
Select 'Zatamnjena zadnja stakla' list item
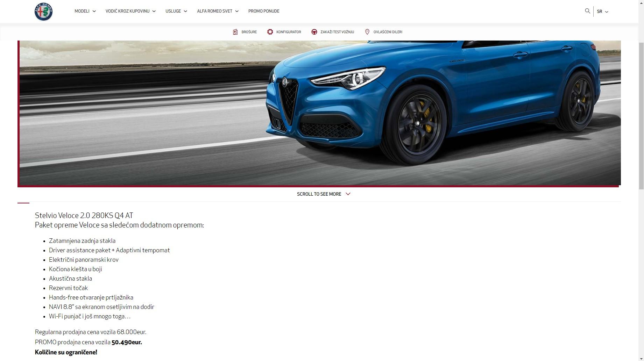click(82, 241)
